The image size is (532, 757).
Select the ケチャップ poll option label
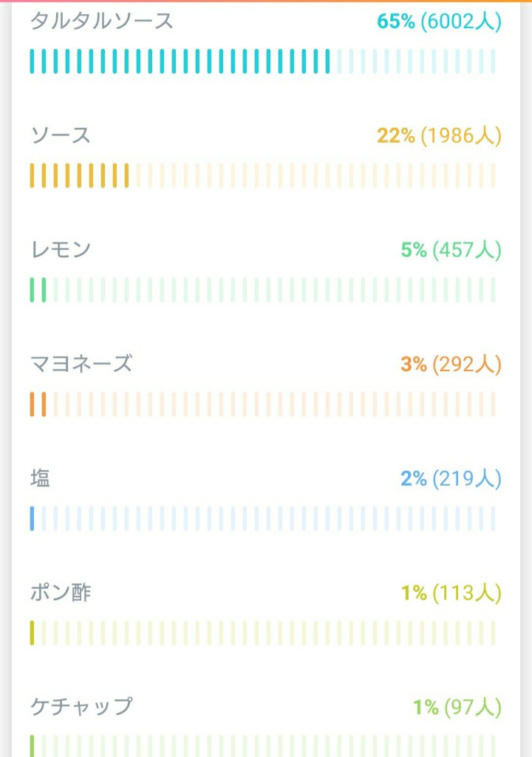[x=81, y=707]
